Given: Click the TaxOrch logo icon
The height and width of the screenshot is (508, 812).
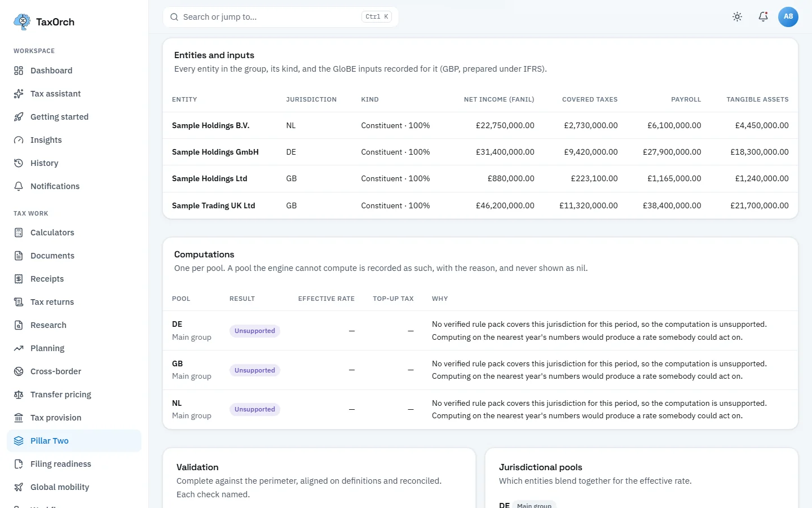Looking at the screenshot, I should point(22,22).
